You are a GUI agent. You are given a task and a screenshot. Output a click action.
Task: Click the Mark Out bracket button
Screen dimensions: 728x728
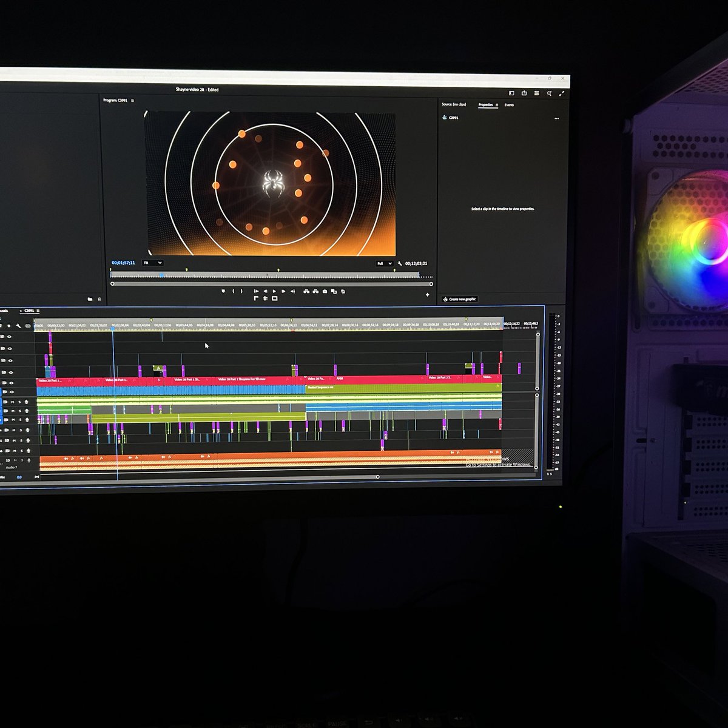tap(241, 292)
